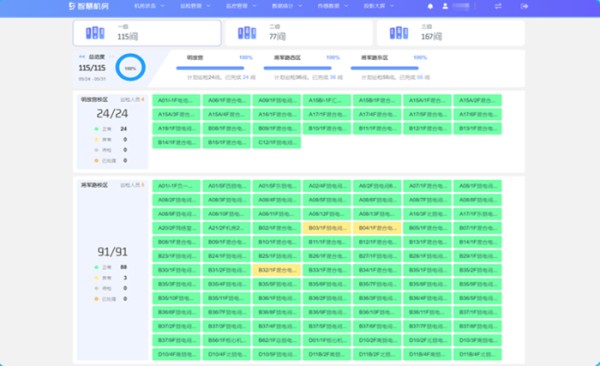This screenshot has height=366, width=600.
Task: Expand the second navigation menu dropdown
Action: tap(208, 6)
